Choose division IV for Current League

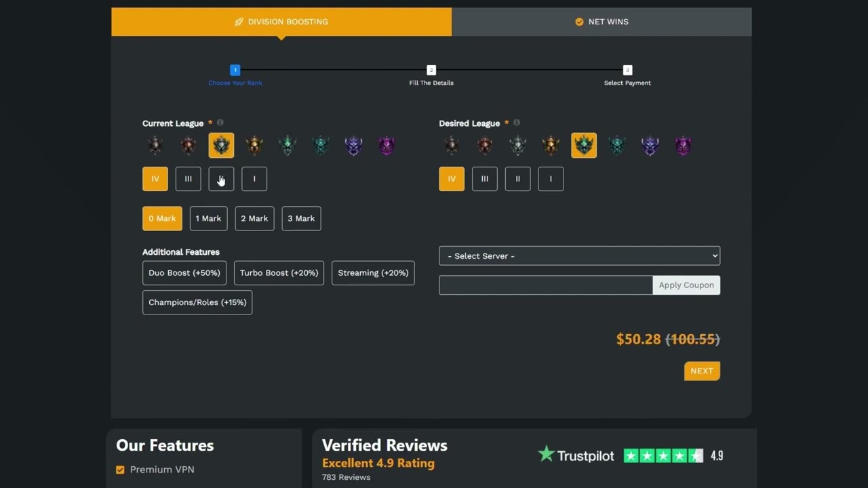coord(155,179)
